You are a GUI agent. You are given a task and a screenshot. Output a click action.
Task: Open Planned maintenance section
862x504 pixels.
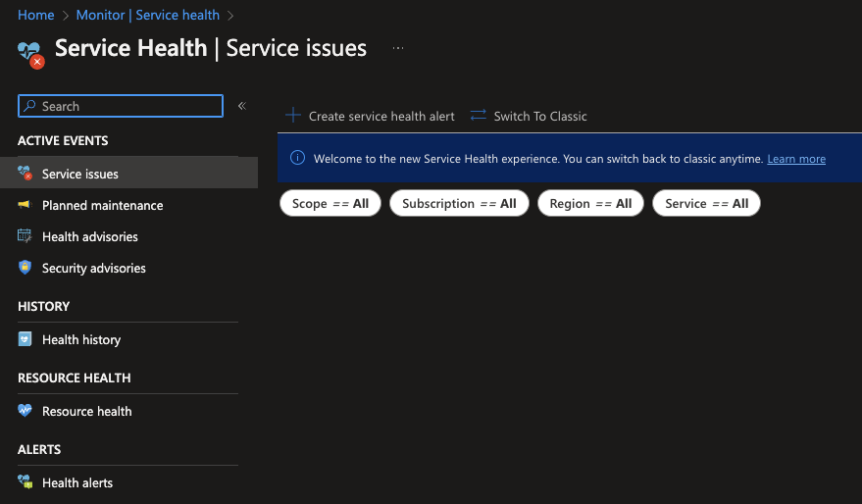102,206
